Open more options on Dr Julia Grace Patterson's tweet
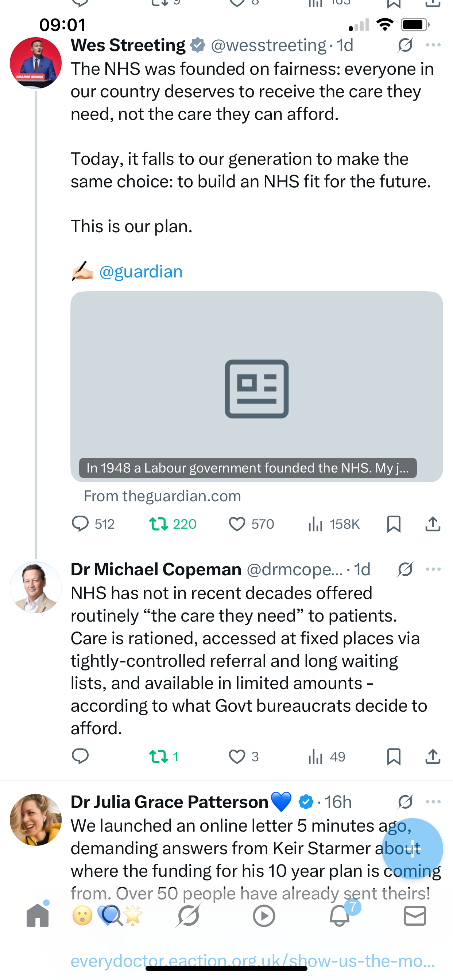453x980 pixels. pos(433,802)
